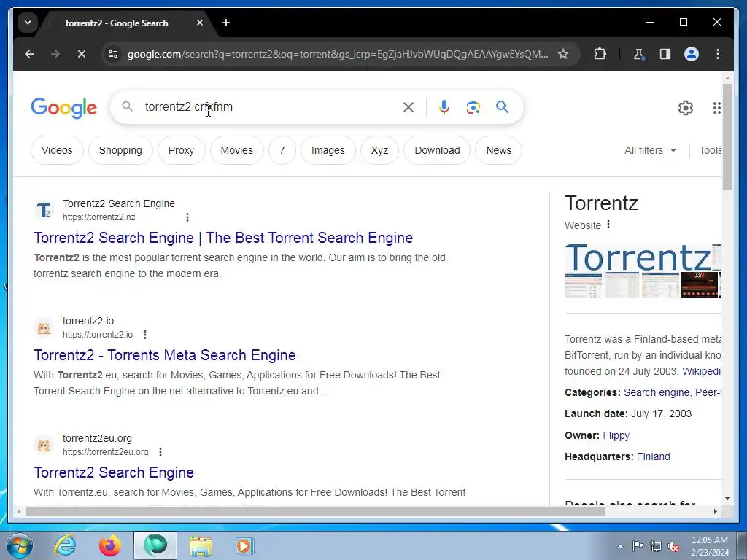747x560 pixels.
Task: Open more options beside Website label
Action: (608, 225)
